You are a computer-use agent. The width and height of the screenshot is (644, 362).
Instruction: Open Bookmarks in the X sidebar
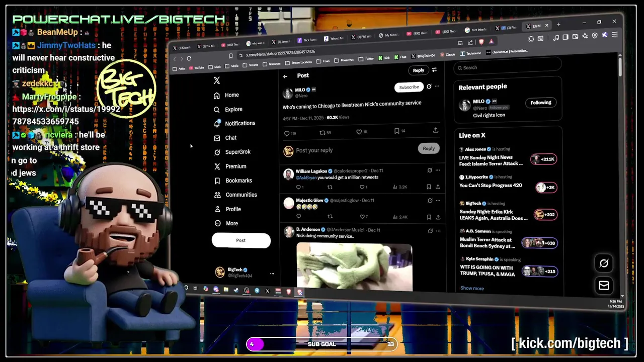pyautogui.click(x=233, y=180)
